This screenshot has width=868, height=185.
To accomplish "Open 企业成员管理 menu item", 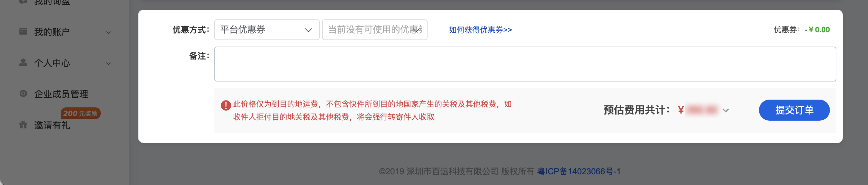I will coord(61,94).
